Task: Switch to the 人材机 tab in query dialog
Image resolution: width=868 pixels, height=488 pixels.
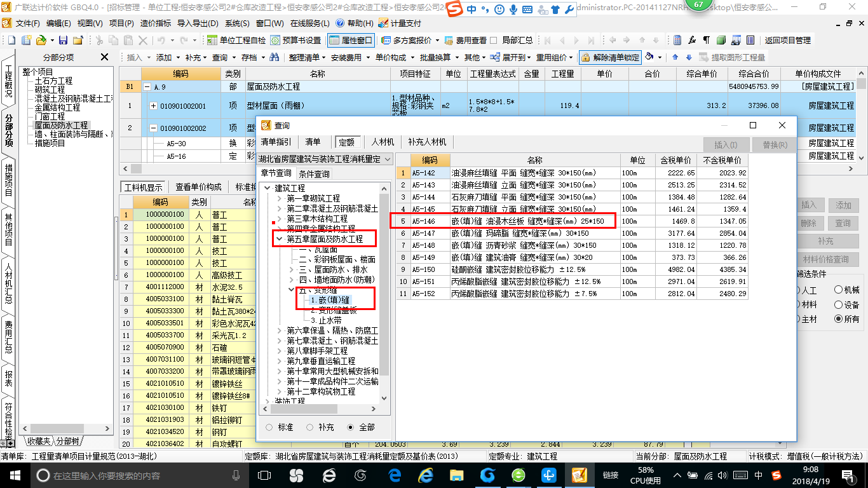Action: tap(383, 142)
